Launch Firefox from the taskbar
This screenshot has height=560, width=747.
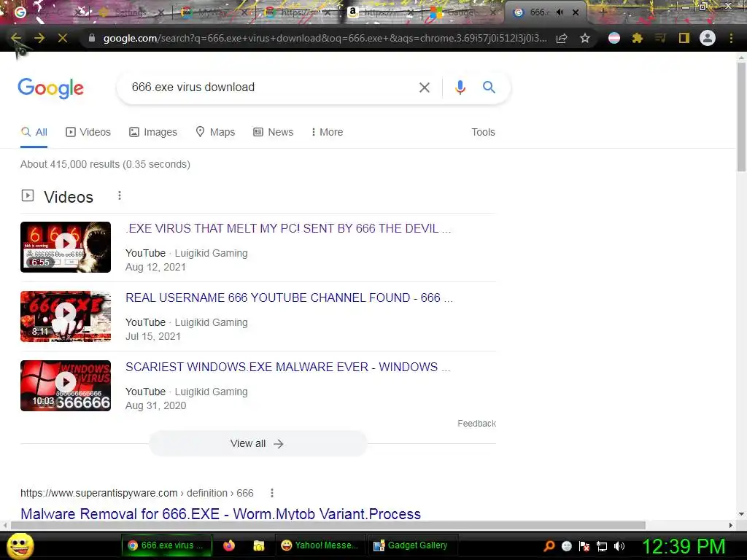[x=229, y=545]
